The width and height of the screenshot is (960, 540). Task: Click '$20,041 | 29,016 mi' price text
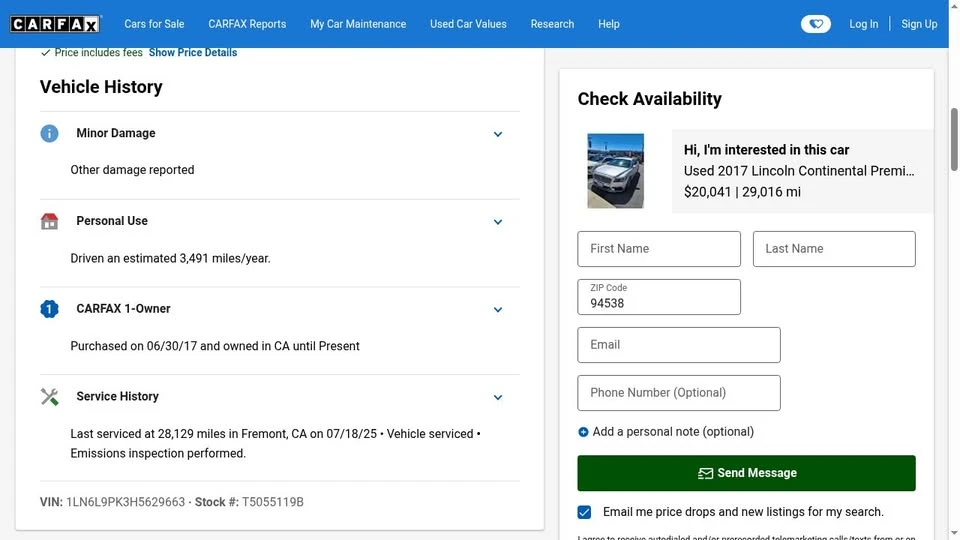coord(742,192)
